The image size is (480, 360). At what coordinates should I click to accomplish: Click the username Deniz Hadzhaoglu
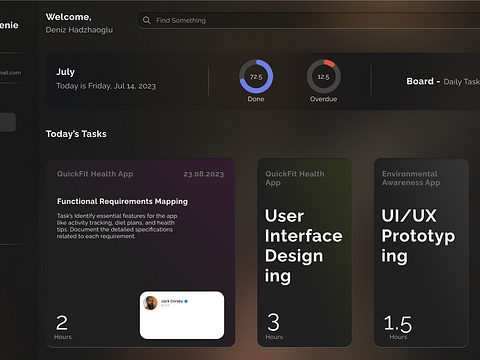[x=79, y=30]
